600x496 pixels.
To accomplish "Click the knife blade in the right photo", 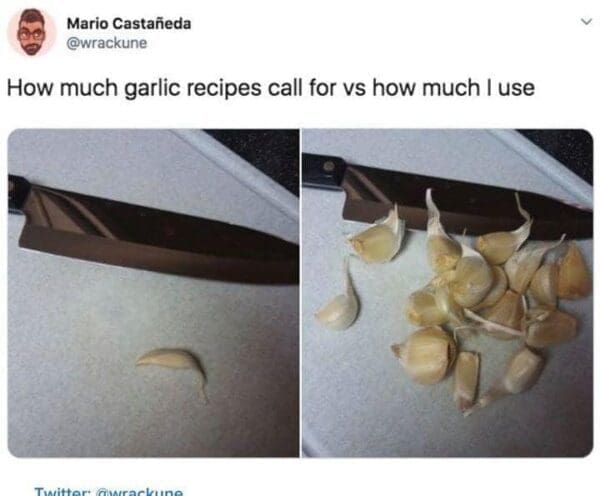I will [x=467, y=201].
